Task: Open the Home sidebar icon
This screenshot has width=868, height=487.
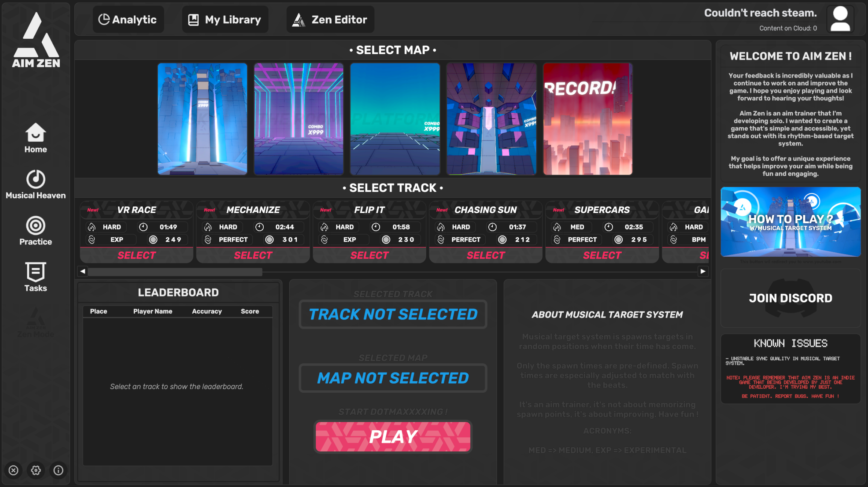Action: click(36, 133)
